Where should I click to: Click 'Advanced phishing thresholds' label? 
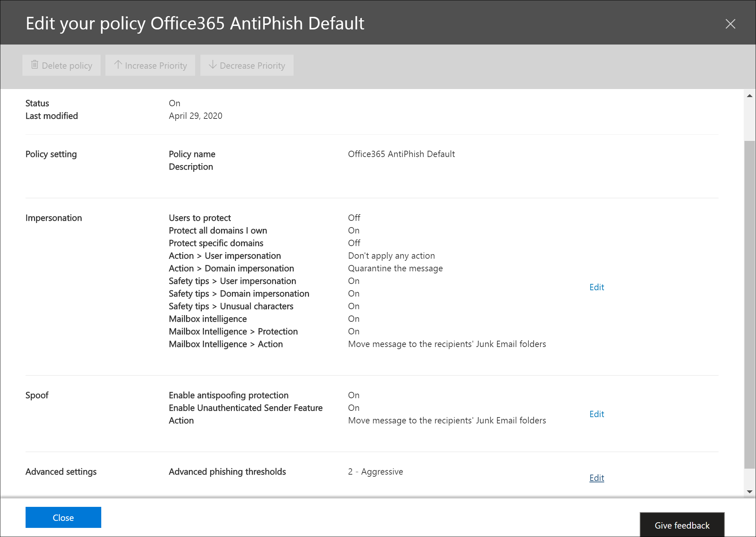point(227,472)
